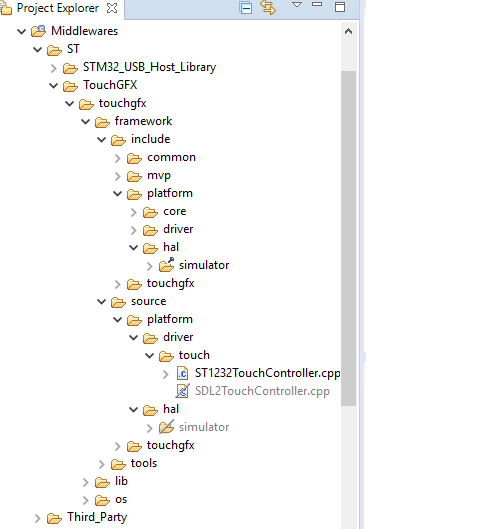This screenshot has width=480, height=529.
Task: Select the source folder label
Action: (x=148, y=301)
